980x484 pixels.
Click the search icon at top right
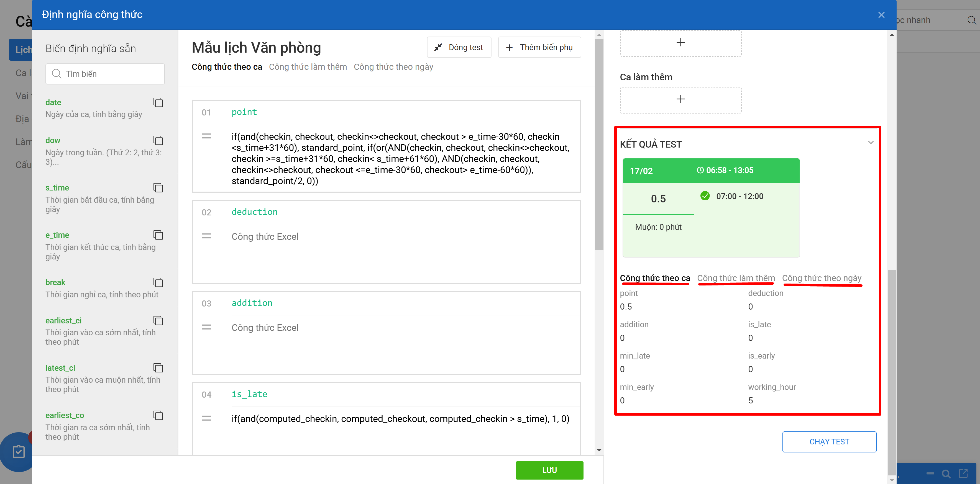[971, 20]
